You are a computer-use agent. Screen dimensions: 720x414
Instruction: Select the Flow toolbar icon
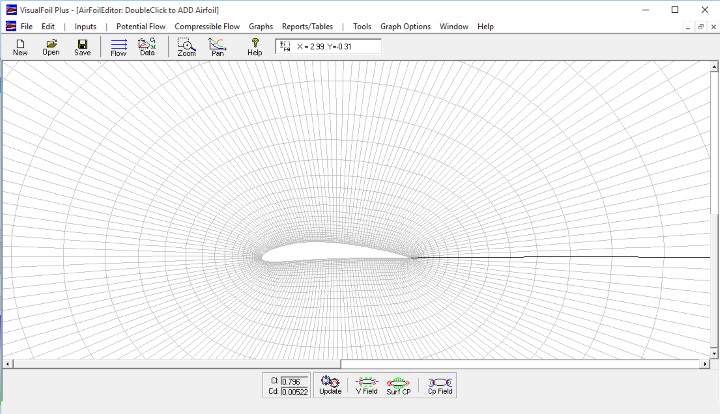118,47
